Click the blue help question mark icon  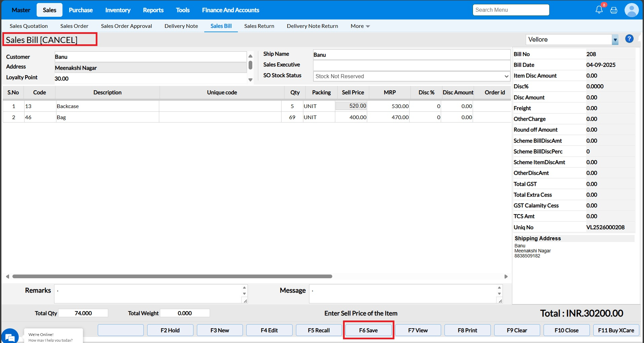tap(629, 39)
